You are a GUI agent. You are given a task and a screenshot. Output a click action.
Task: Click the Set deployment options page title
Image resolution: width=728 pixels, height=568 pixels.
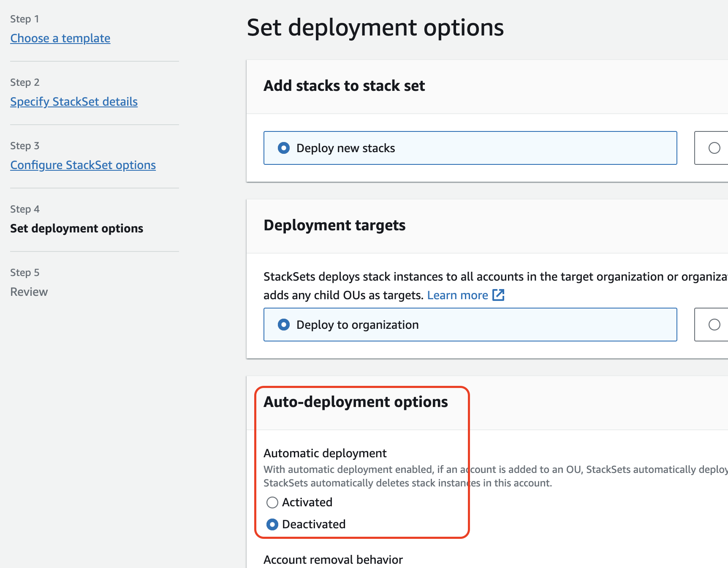375,27
